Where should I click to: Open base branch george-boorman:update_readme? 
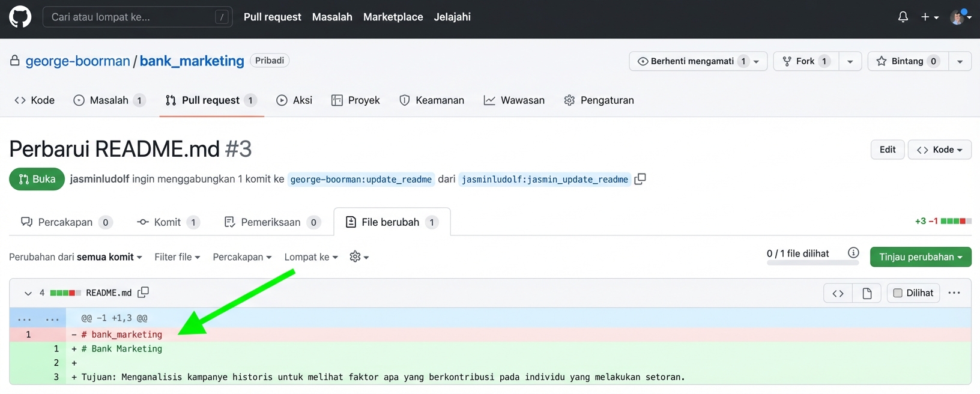pyautogui.click(x=361, y=180)
